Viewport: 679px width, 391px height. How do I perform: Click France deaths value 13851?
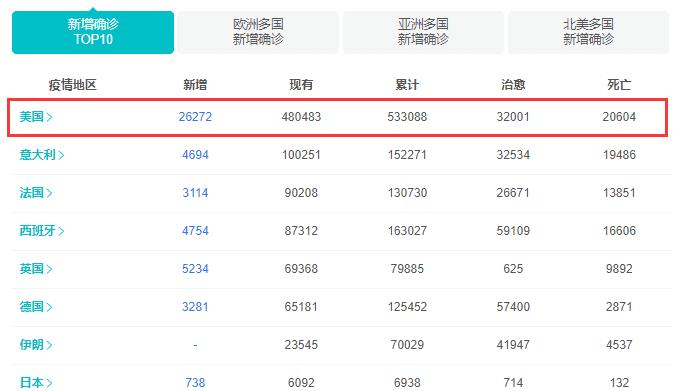click(619, 193)
